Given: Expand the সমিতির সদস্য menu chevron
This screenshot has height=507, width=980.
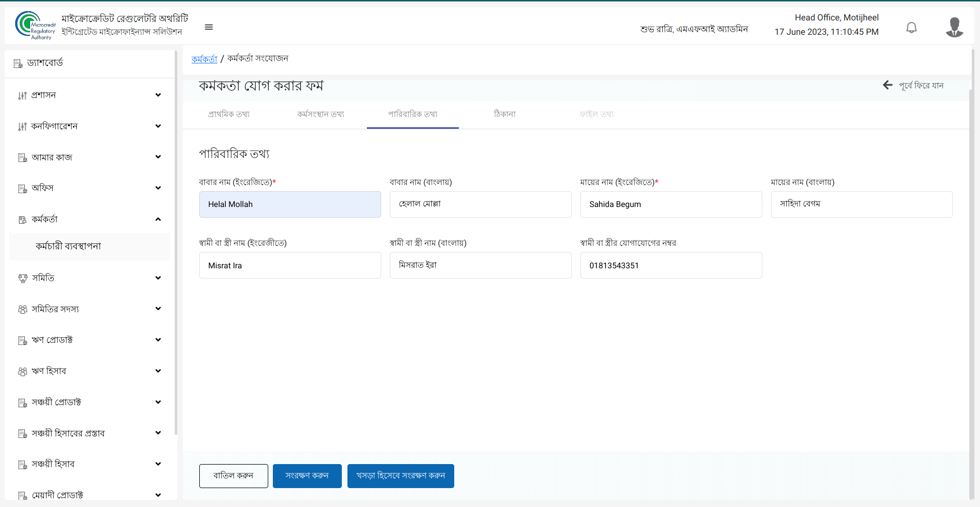Looking at the screenshot, I should (158, 309).
